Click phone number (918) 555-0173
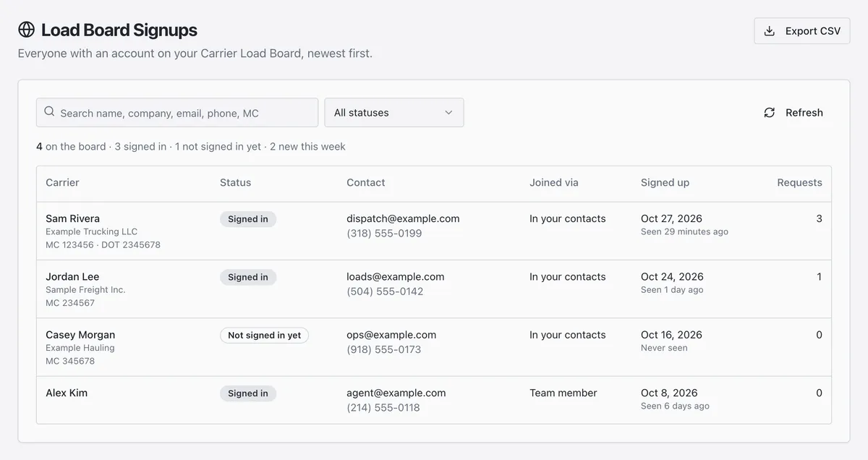The height and width of the screenshot is (460, 868). [x=383, y=350]
